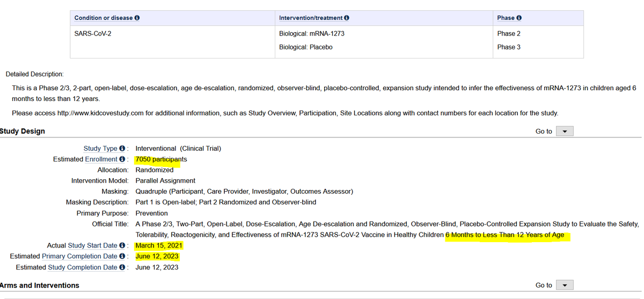This screenshot has width=644, height=299.
Task: Click the info icon beside Phase header
Action: point(519,18)
